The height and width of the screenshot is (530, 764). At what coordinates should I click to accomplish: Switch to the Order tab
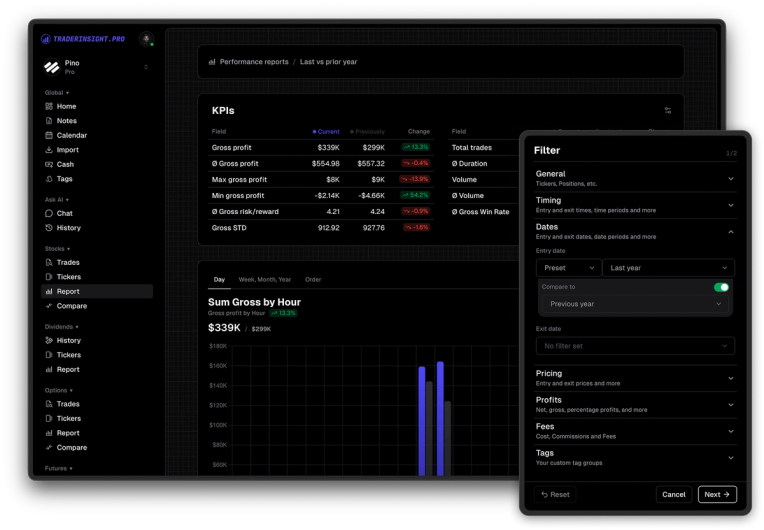pos(313,280)
